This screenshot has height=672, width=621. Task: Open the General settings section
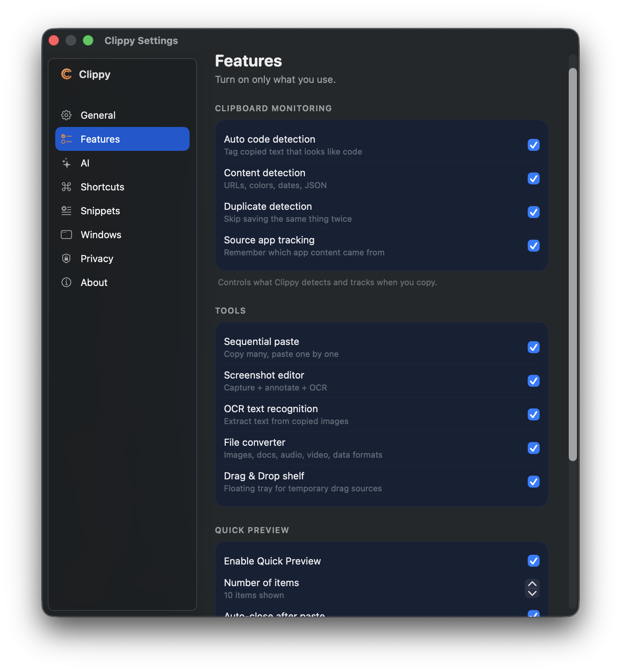[122, 115]
